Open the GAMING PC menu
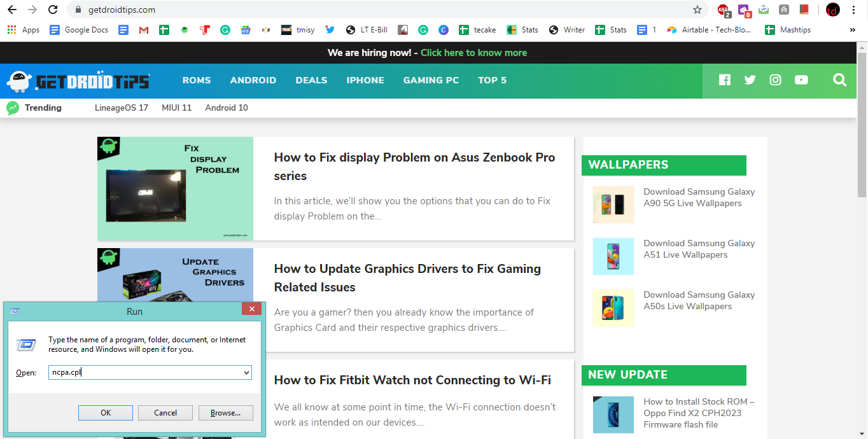Image resolution: width=868 pixels, height=439 pixels. click(x=431, y=80)
